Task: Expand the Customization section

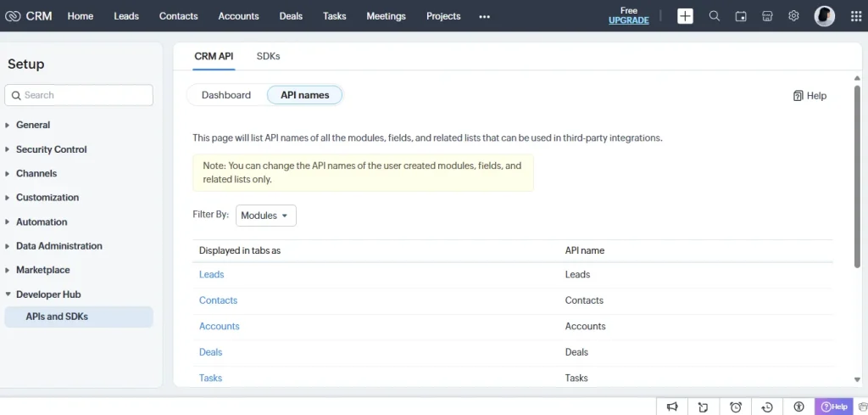Action: 8,197
